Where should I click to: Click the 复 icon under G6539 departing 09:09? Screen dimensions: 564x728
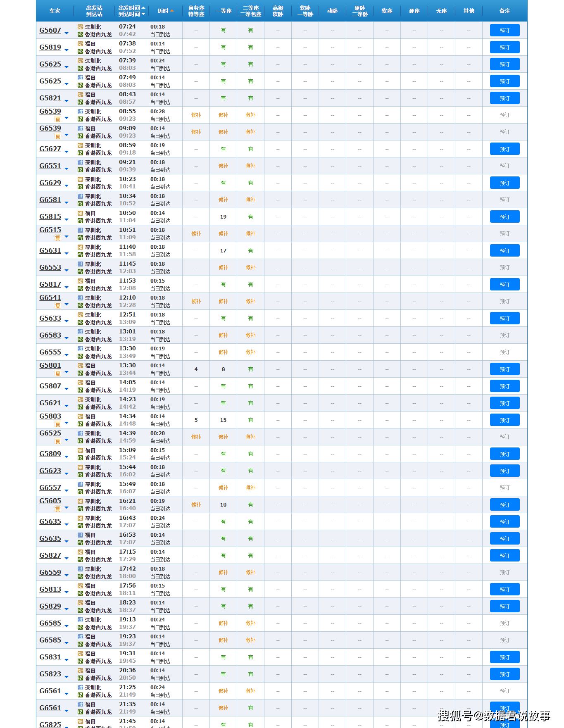(x=58, y=136)
